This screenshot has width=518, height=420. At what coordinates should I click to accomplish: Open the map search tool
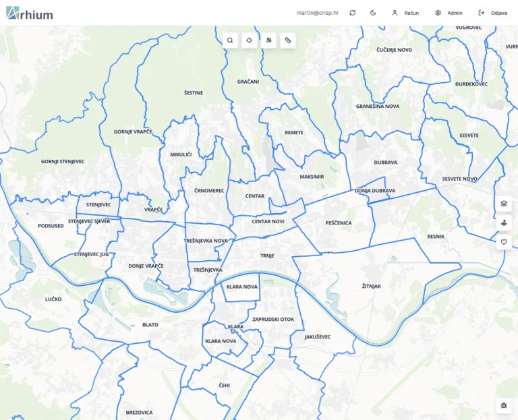230,40
